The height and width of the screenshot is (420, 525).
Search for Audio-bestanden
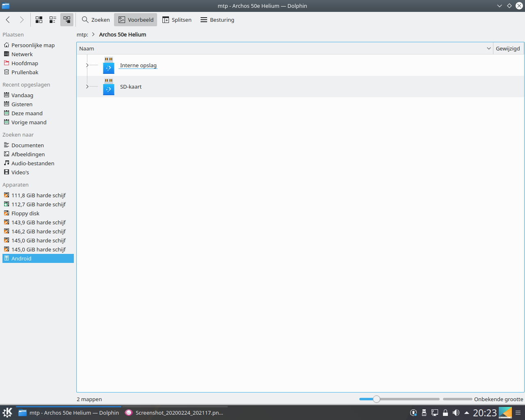point(38,163)
